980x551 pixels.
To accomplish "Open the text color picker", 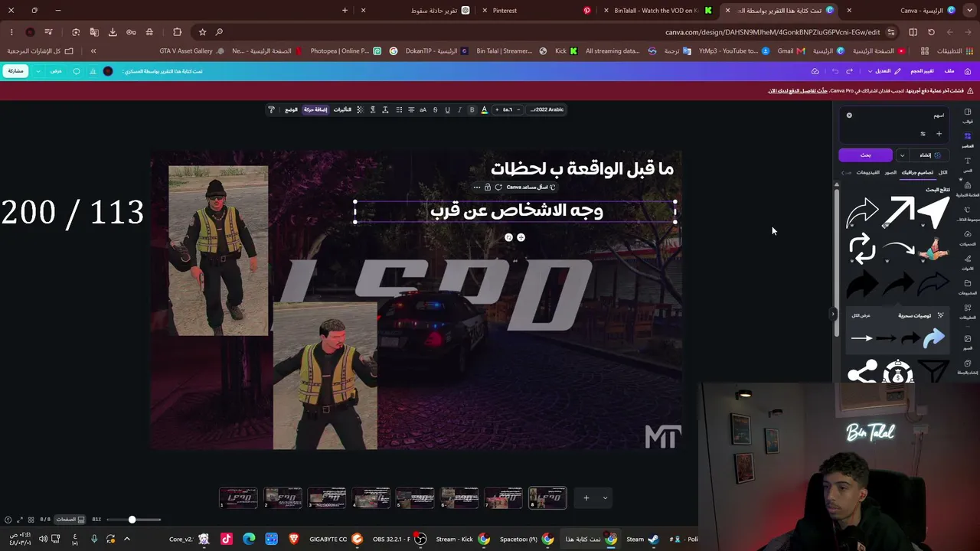I will click(484, 109).
